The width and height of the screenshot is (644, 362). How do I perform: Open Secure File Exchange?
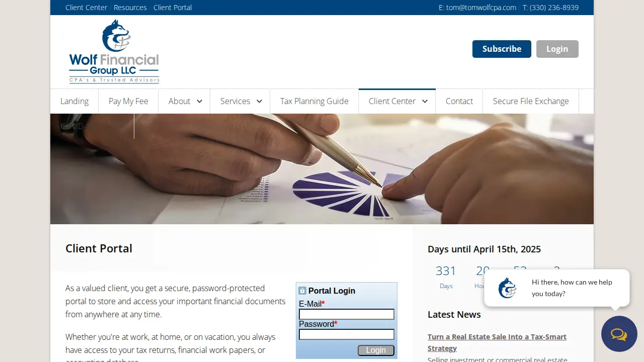pos(531,101)
